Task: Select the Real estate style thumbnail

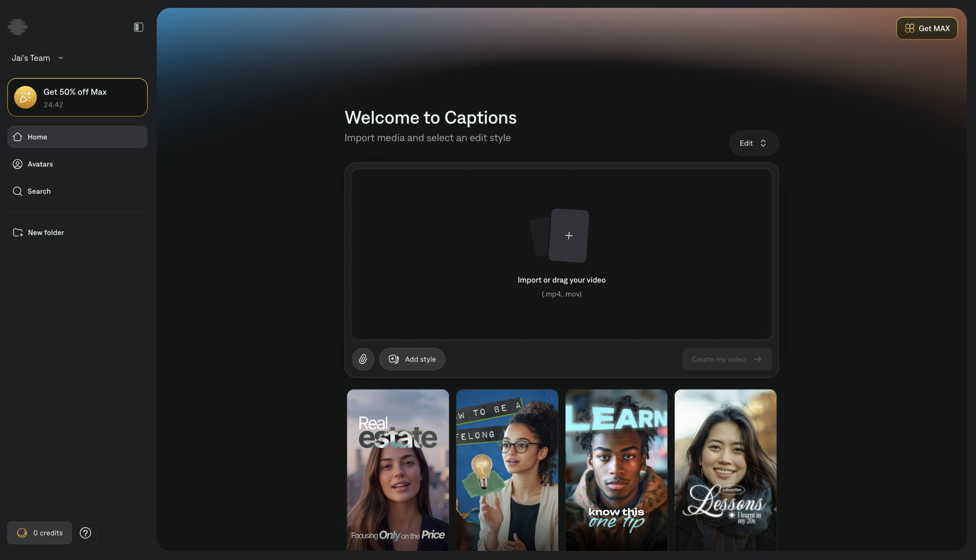Action: coord(398,470)
